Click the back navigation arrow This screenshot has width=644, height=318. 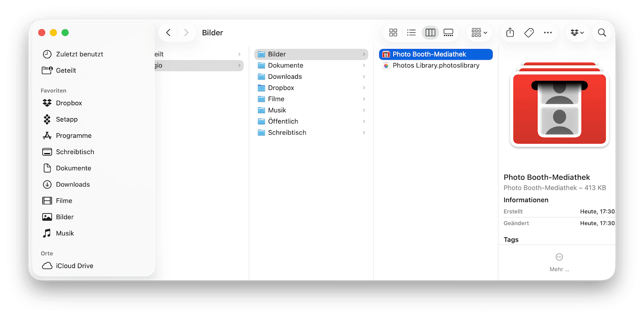click(x=168, y=32)
